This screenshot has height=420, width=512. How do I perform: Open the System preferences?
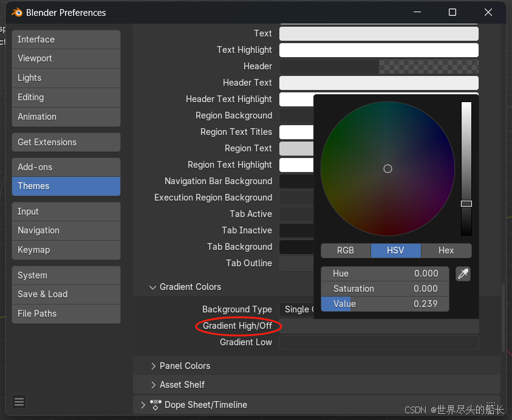click(x=66, y=275)
